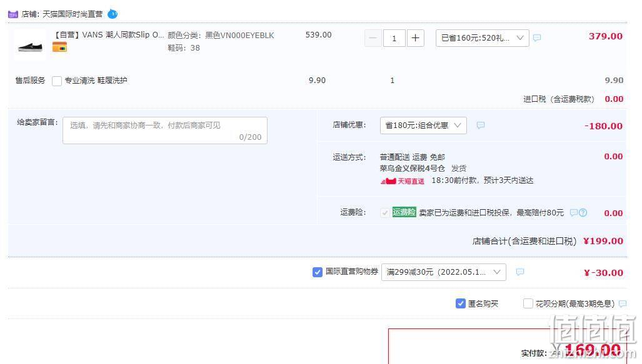This screenshot has height=364, width=642.
Task: Click the comment icon beside 最高赔付80元
Action: [574, 213]
